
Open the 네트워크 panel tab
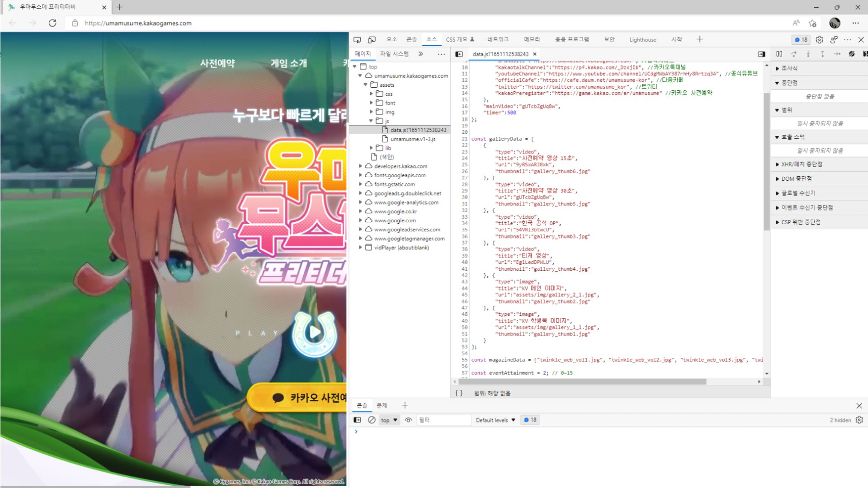click(498, 39)
